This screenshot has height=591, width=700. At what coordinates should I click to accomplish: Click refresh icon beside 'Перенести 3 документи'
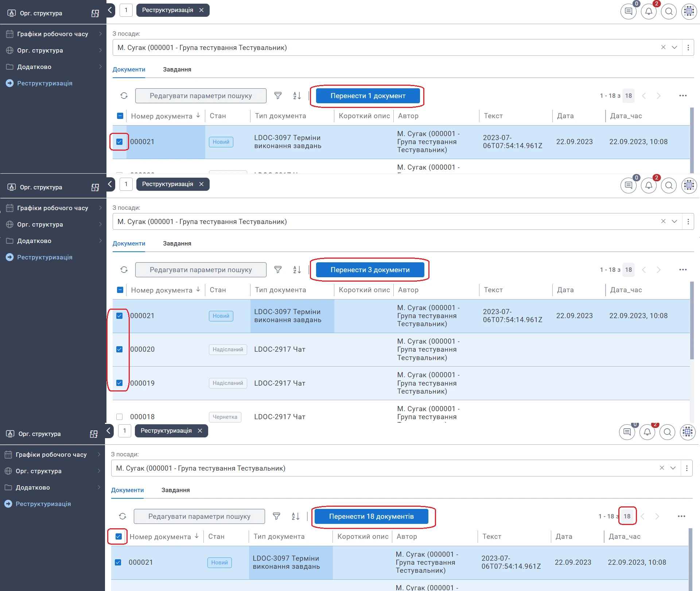(124, 270)
